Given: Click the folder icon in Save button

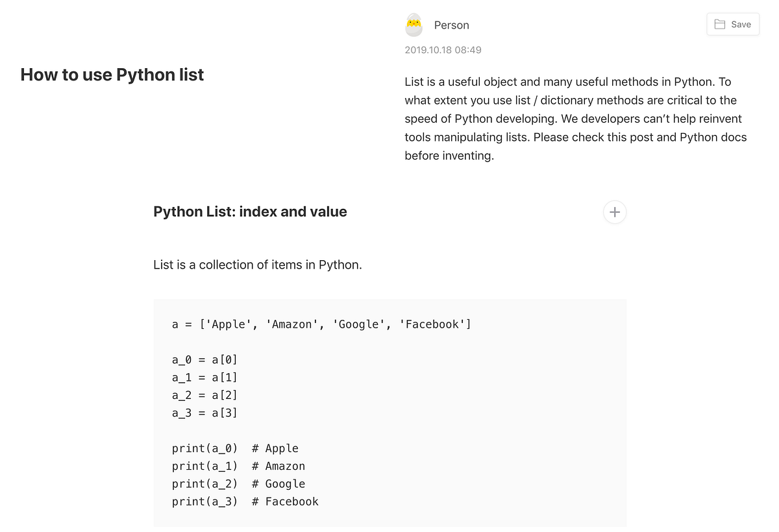Looking at the screenshot, I should tap(719, 25).
